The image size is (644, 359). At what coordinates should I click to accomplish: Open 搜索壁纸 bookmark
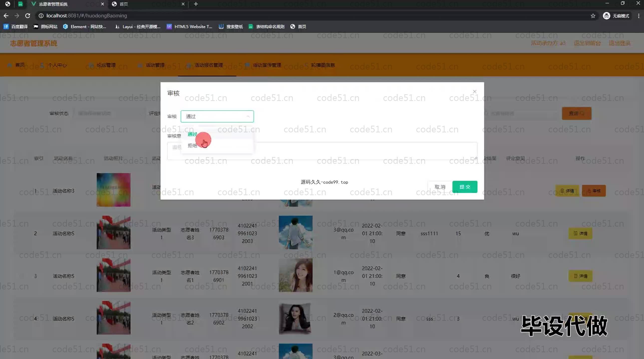coord(230,26)
